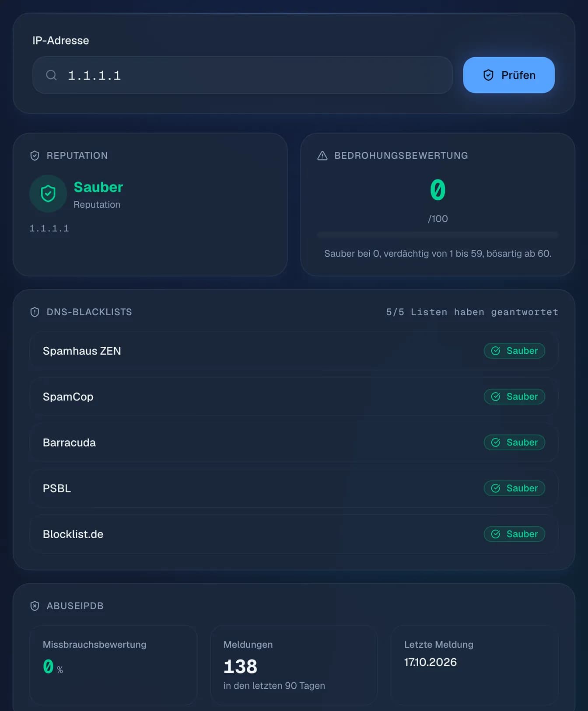Click the search magnifier icon in IP field
Viewport: 588px width, 711px height.
(x=51, y=75)
